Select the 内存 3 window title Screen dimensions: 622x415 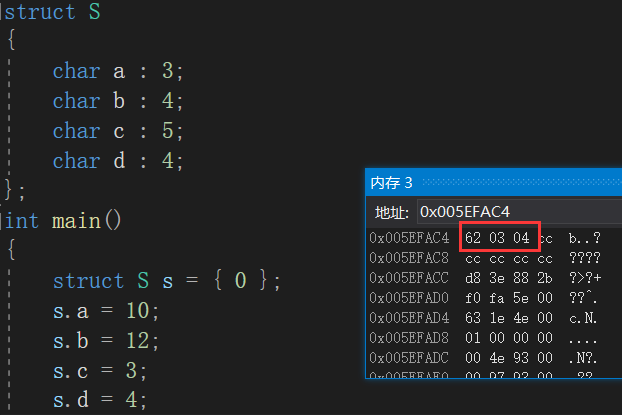click(392, 183)
